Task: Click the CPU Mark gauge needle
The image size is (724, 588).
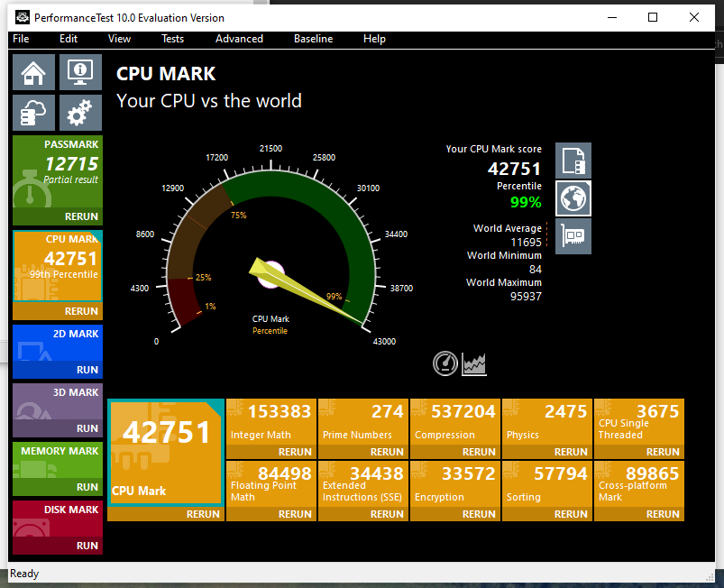Action: coord(306,291)
